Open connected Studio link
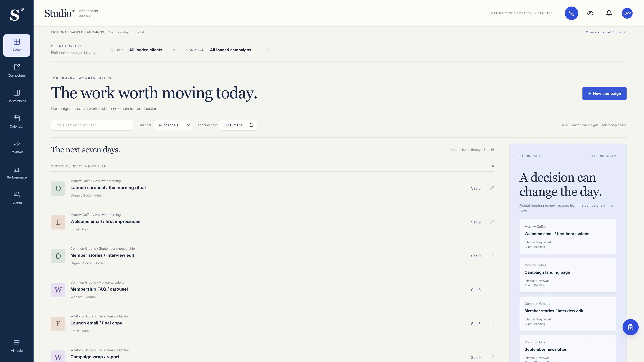The image size is (644, 362). 606,32
